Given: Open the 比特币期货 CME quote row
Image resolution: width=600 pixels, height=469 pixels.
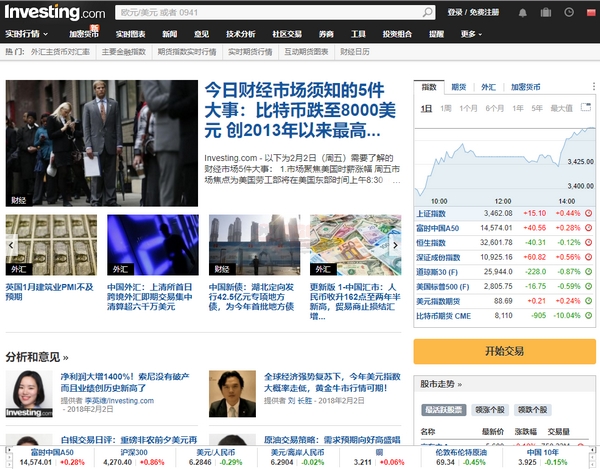Looking at the screenshot, I should click(505, 316).
